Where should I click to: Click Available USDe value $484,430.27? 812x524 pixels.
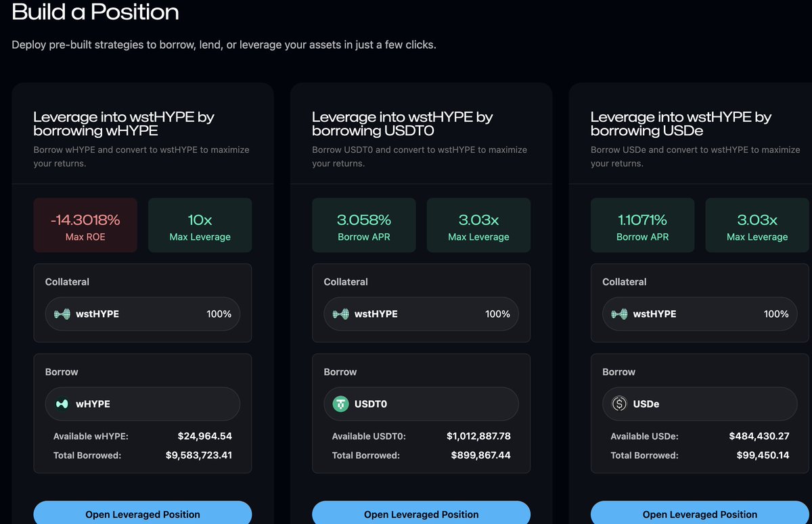pyautogui.click(x=759, y=436)
